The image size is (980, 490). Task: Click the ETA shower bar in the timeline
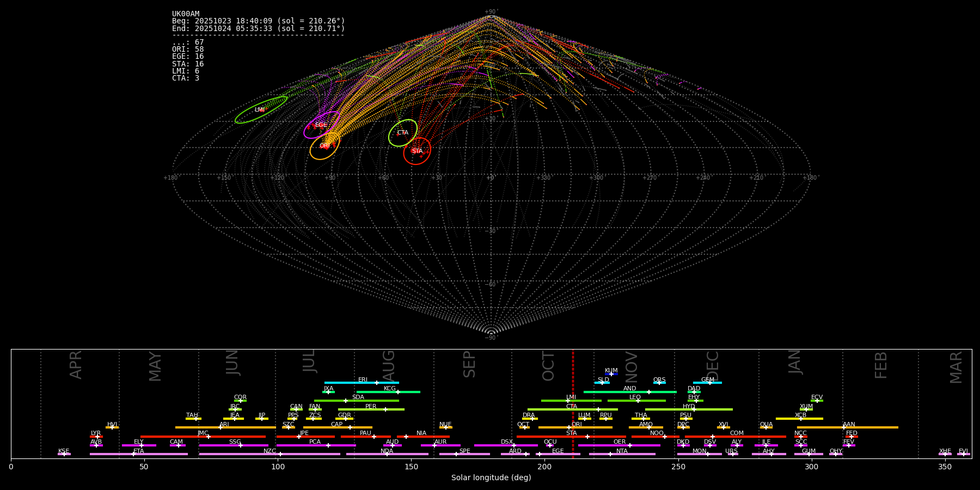[x=139, y=454]
